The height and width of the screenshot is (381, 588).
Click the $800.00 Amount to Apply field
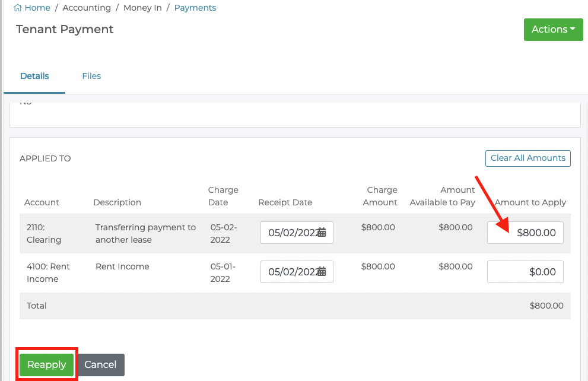(525, 233)
